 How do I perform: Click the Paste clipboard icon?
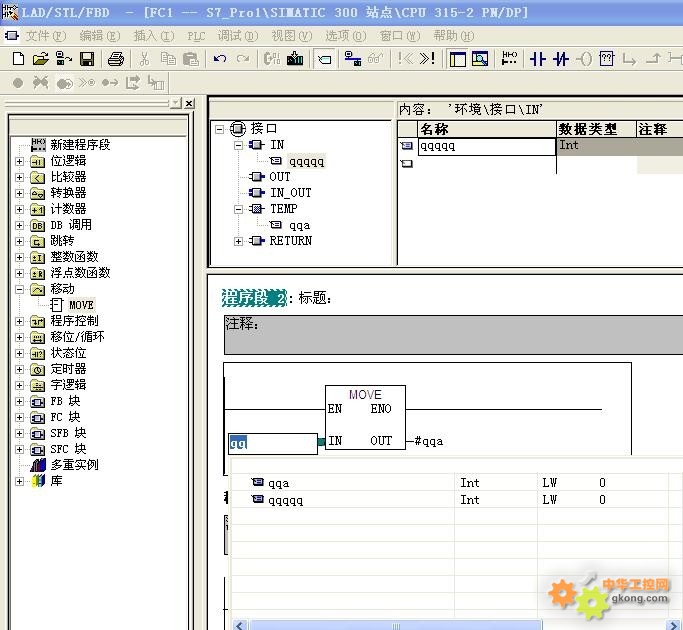191,58
